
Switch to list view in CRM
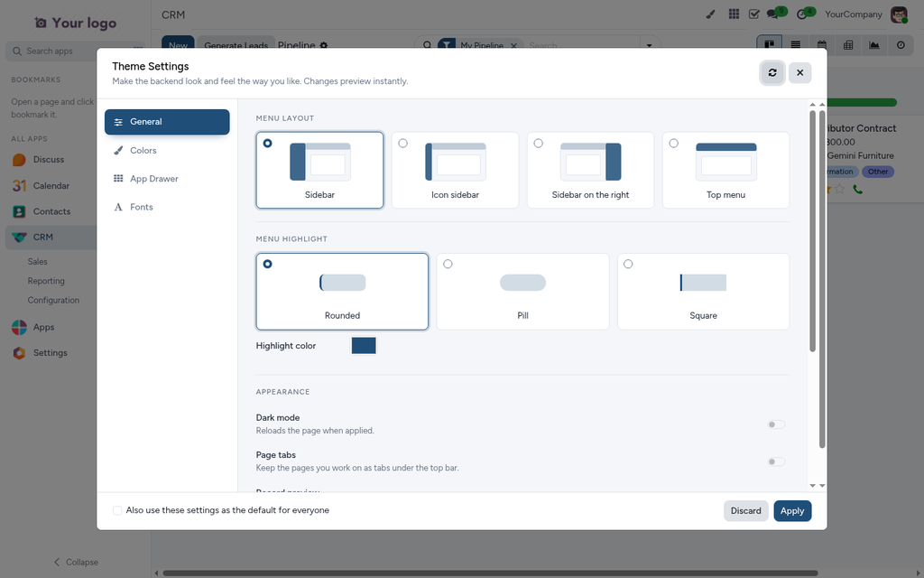[x=796, y=45]
